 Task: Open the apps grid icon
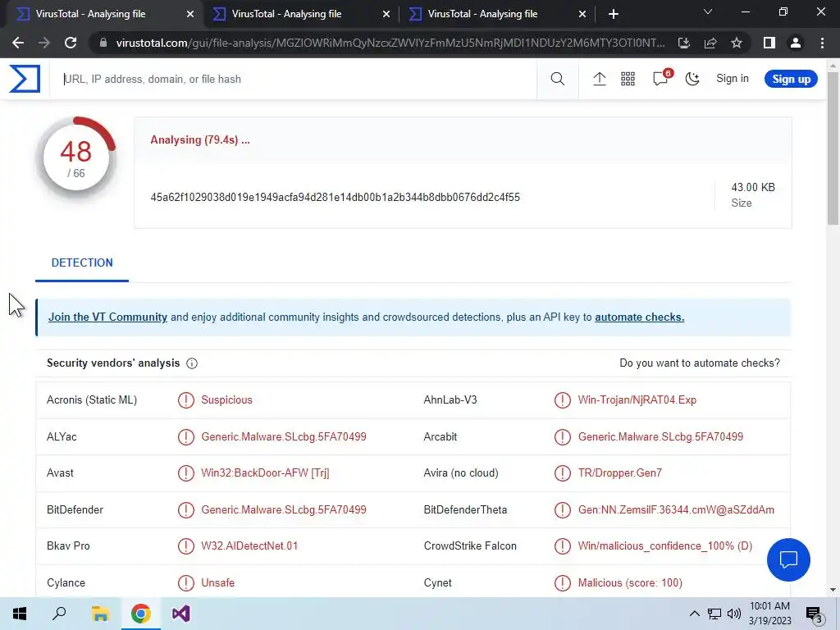click(628, 79)
